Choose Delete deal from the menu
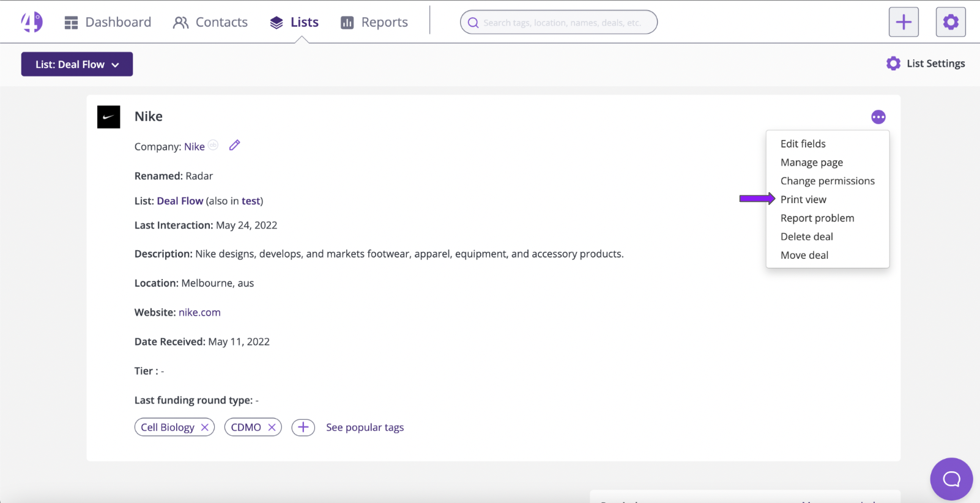Viewport: 980px width, 503px height. [806, 237]
